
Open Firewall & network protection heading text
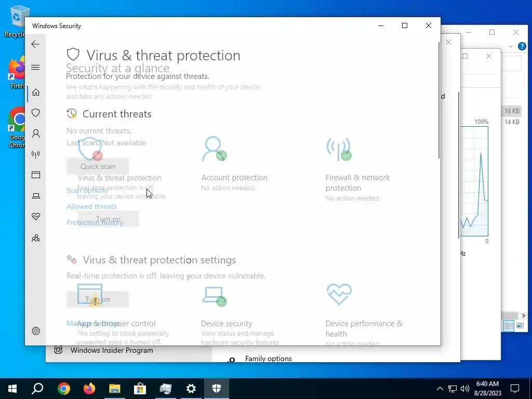[x=357, y=182]
